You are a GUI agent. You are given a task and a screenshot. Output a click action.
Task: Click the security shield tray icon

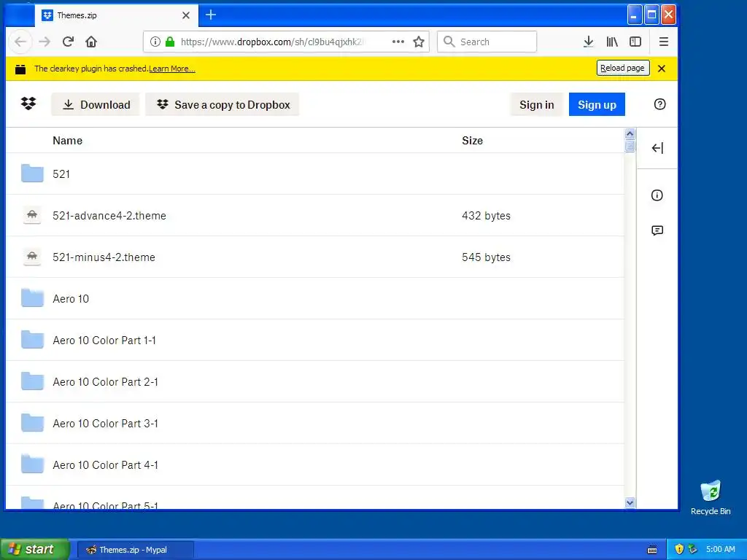coord(679,549)
